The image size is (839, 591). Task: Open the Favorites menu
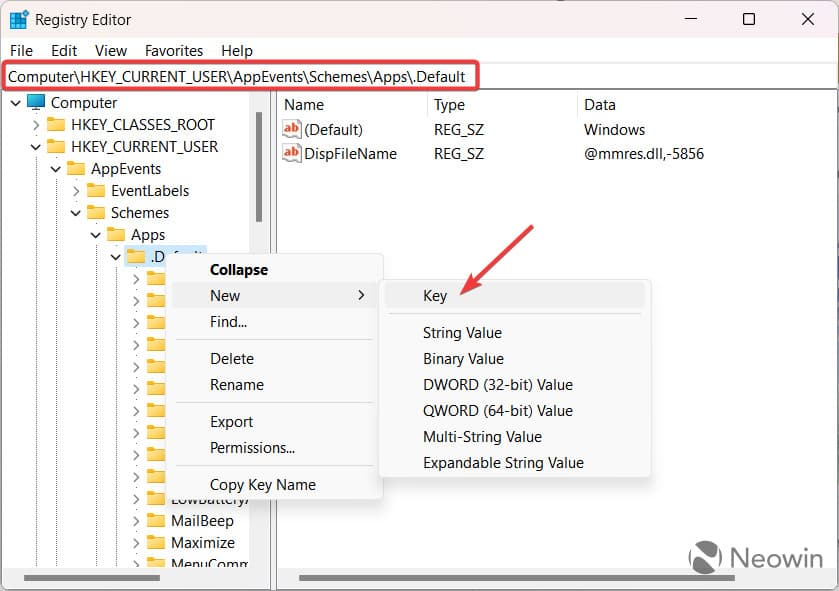pyautogui.click(x=174, y=50)
